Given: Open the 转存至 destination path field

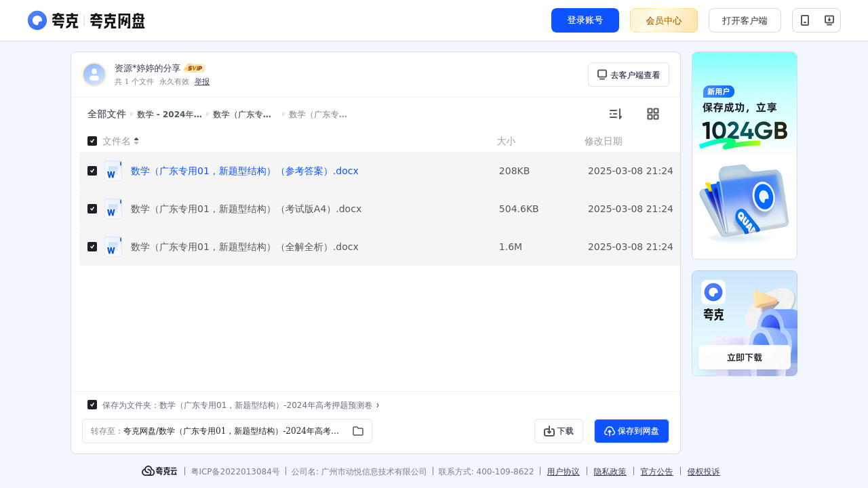Looking at the screenshot, I should point(227,431).
